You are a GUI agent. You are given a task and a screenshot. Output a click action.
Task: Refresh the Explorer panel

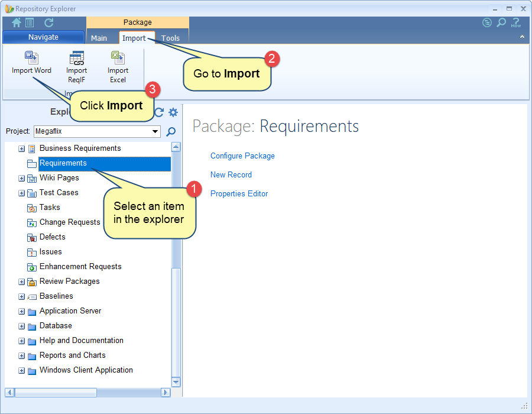click(x=160, y=112)
